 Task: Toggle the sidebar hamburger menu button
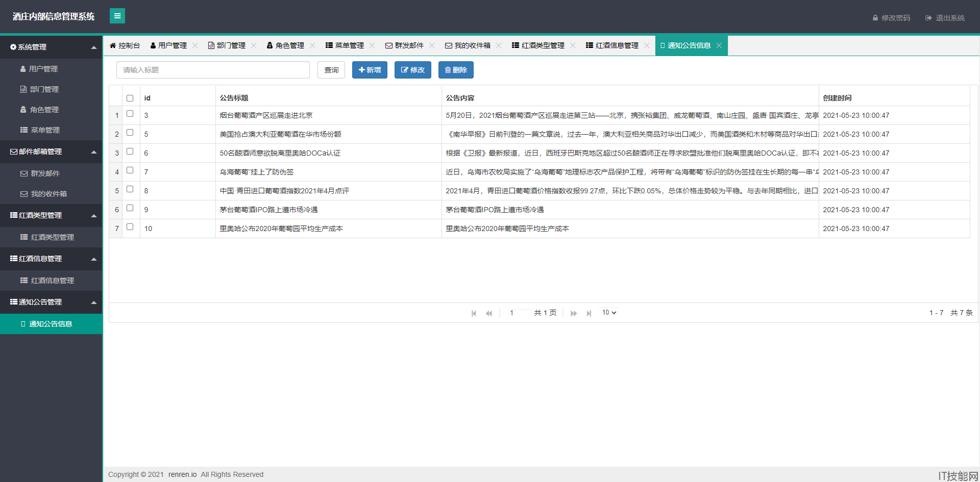(117, 16)
